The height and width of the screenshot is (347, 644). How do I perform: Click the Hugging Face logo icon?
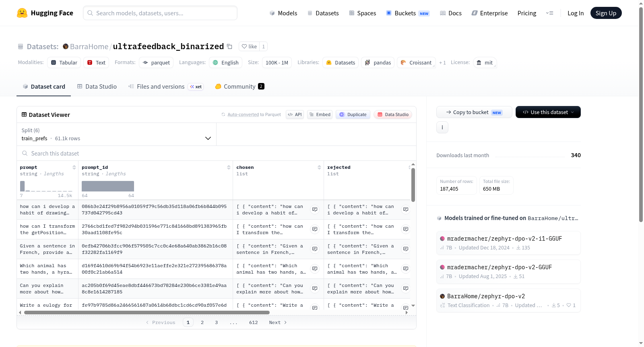pos(22,13)
